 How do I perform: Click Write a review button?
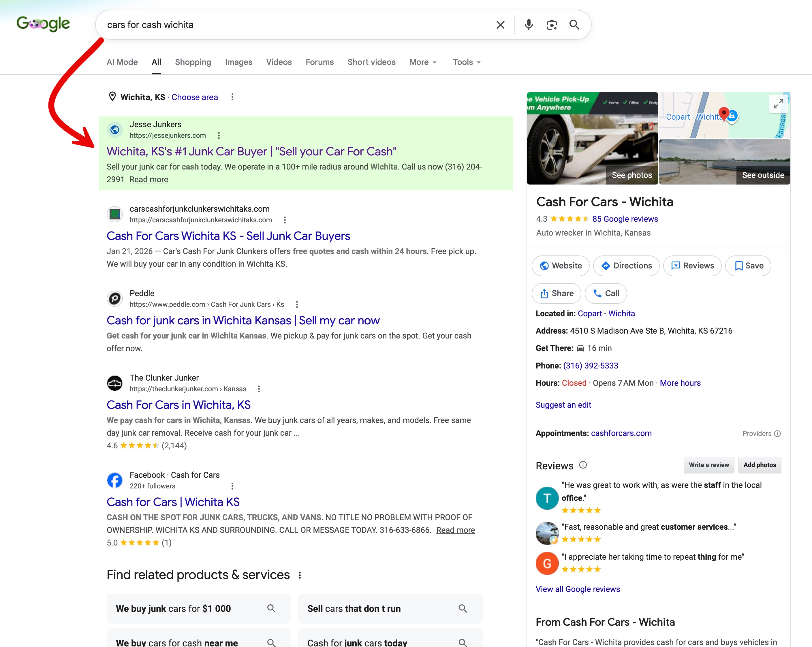point(708,465)
